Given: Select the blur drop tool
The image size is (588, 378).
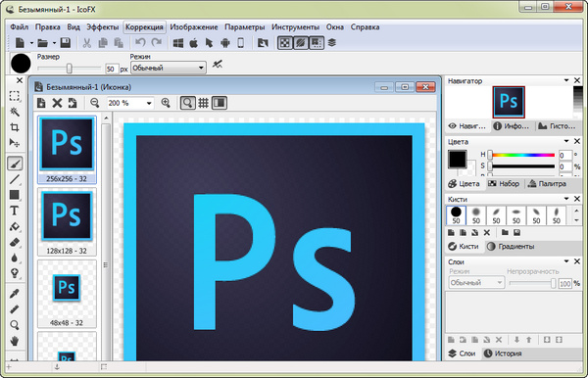Looking at the screenshot, I should (x=15, y=258).
